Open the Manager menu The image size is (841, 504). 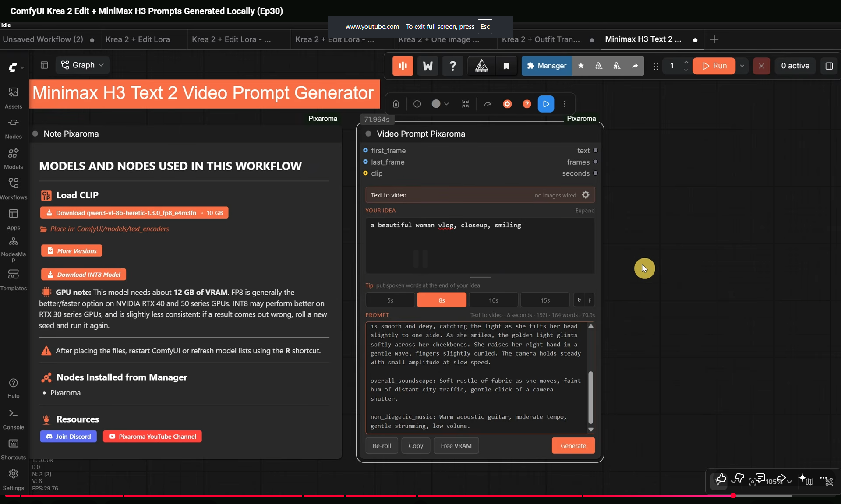(x=546, y=66)
